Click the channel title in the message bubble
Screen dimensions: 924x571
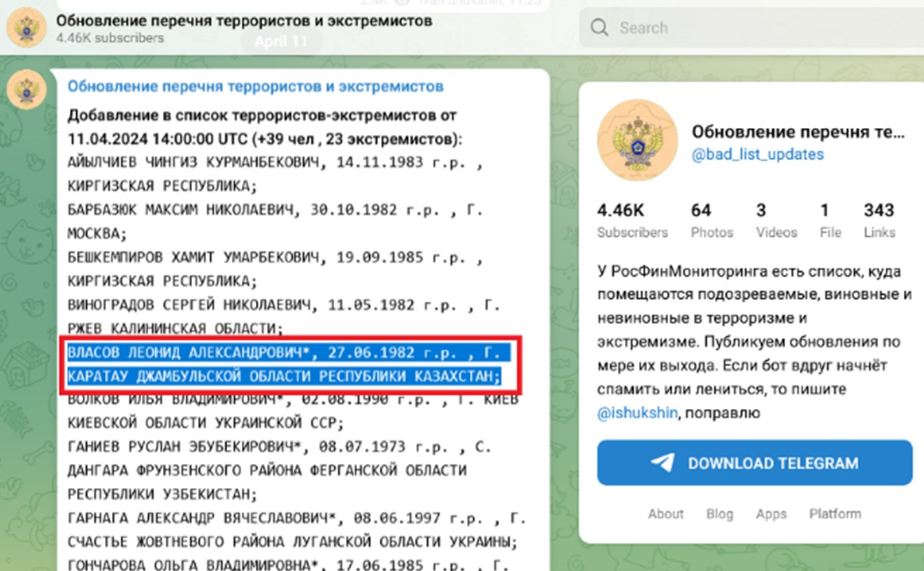(x=255, y=87)
